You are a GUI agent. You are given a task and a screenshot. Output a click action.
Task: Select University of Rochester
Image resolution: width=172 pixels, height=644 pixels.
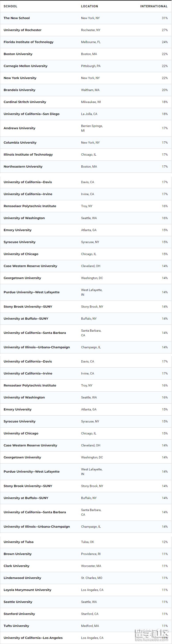pos(23,30)
